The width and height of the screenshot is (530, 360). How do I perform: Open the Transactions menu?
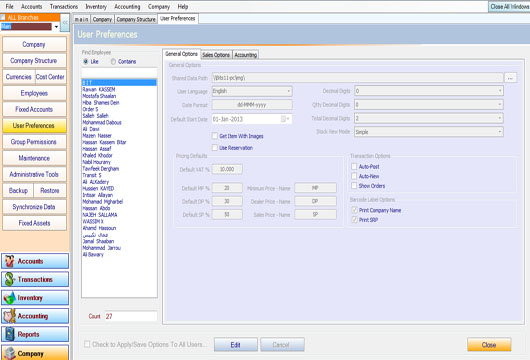pos(64,6)
